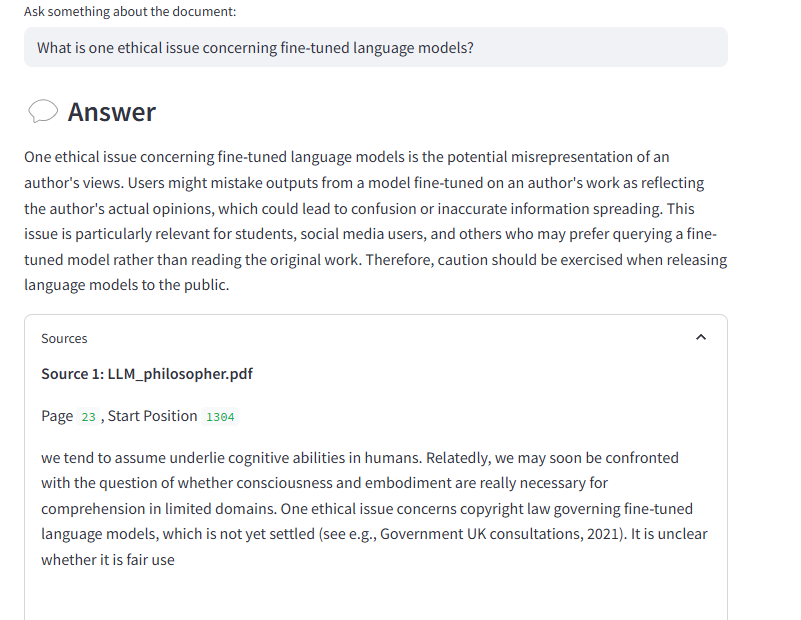Click the Answer heading

(111, 112)
